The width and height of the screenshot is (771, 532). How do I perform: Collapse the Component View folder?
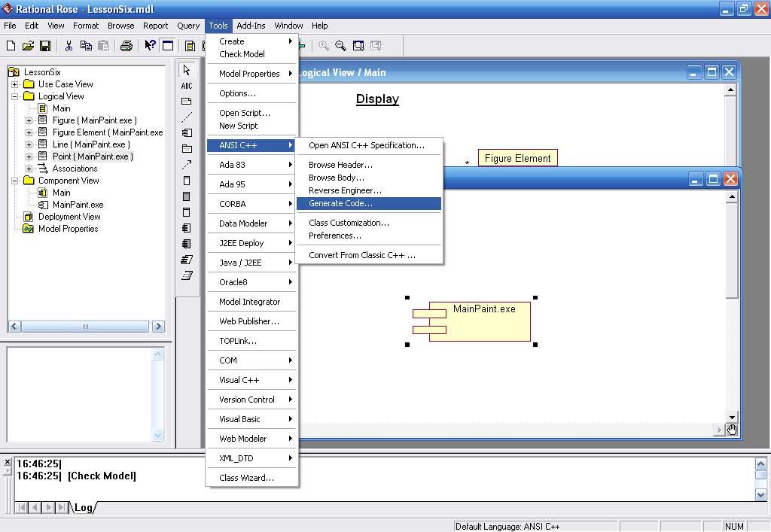15,181
